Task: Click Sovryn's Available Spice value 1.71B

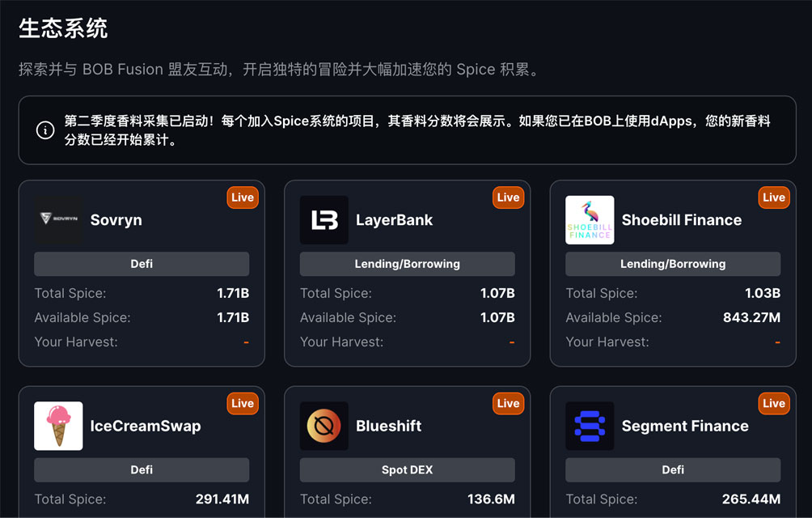Action: [233, 317]
